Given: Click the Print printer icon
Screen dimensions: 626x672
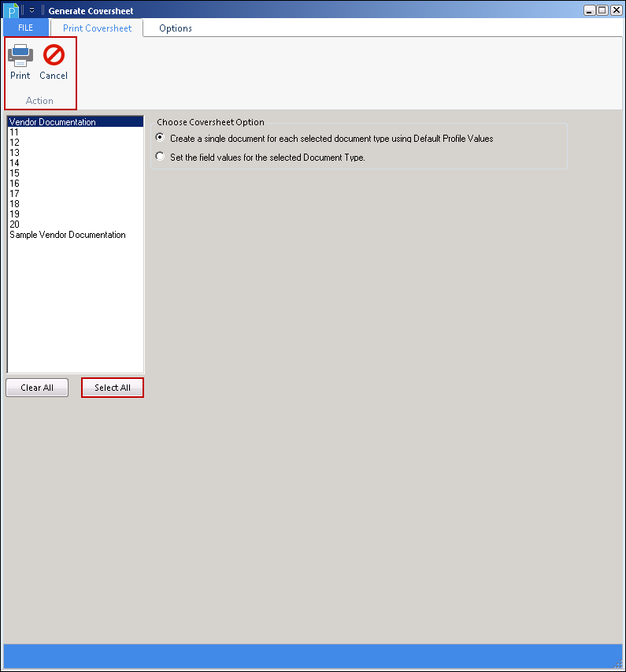Looking at the screenshot, I should click(x=20, y=56).
